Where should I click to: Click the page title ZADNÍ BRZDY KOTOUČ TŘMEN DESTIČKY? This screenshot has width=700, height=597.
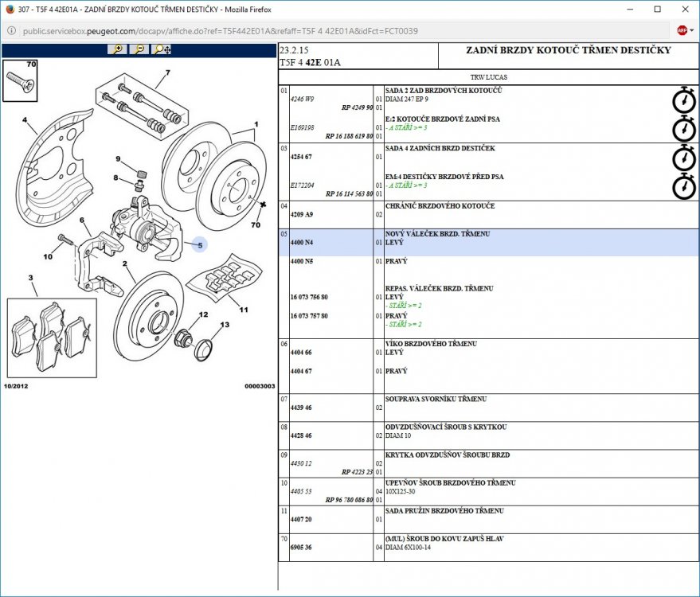tap(569, 50)
